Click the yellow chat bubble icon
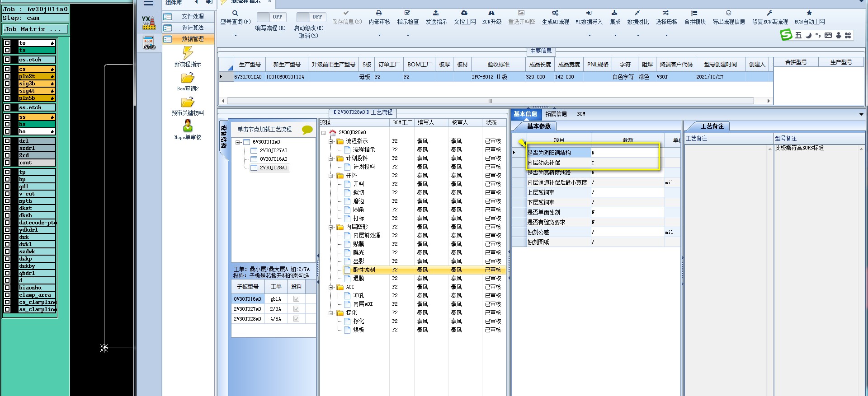The image size is (868, 396). [307, 130]
